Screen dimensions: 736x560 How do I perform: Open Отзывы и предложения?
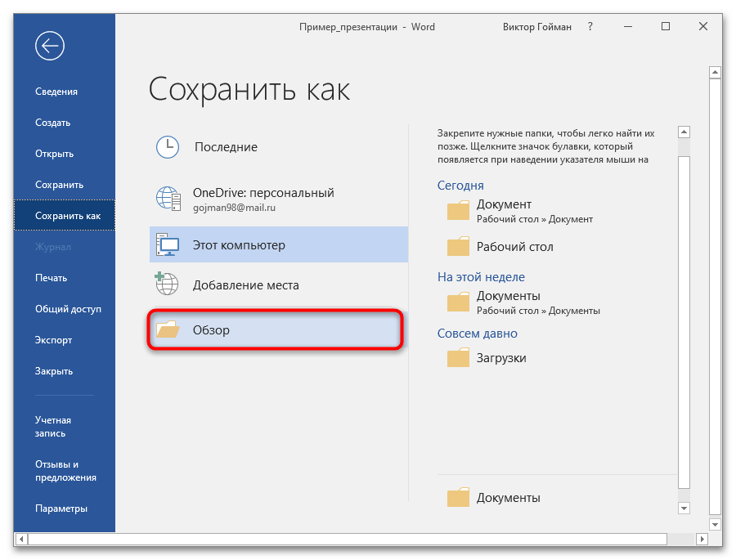(x=65, y=470)
